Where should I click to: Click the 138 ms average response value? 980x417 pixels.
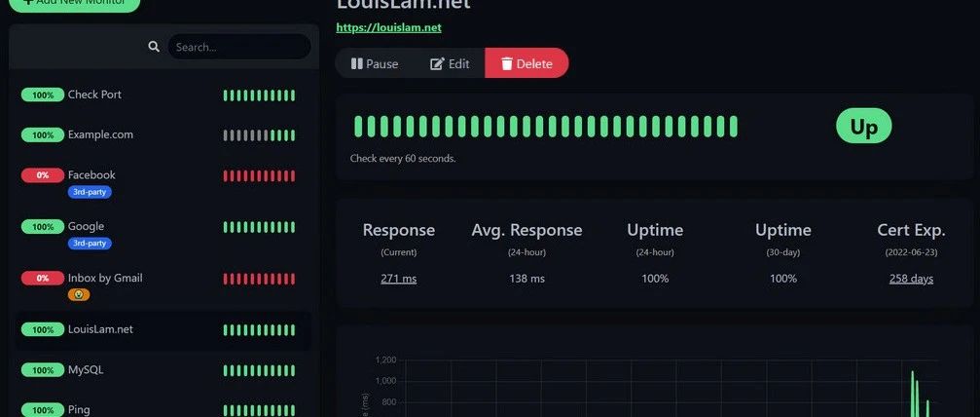tap(526, 279)
